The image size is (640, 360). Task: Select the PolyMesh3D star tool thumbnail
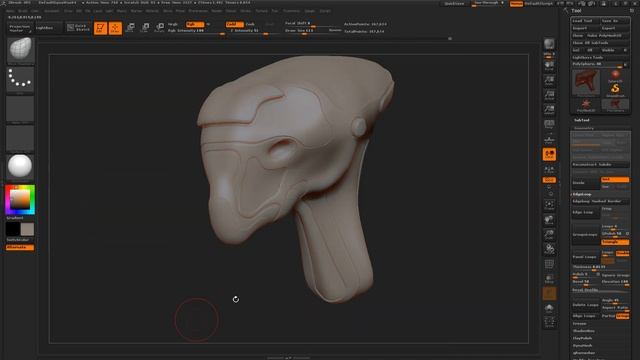pos(586,105)
